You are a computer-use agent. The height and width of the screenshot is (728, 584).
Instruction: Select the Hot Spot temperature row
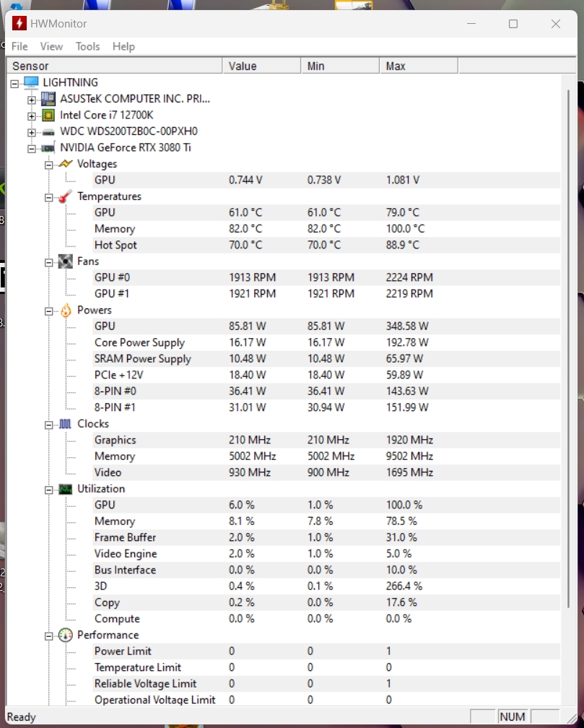click(x=116, y=245)
